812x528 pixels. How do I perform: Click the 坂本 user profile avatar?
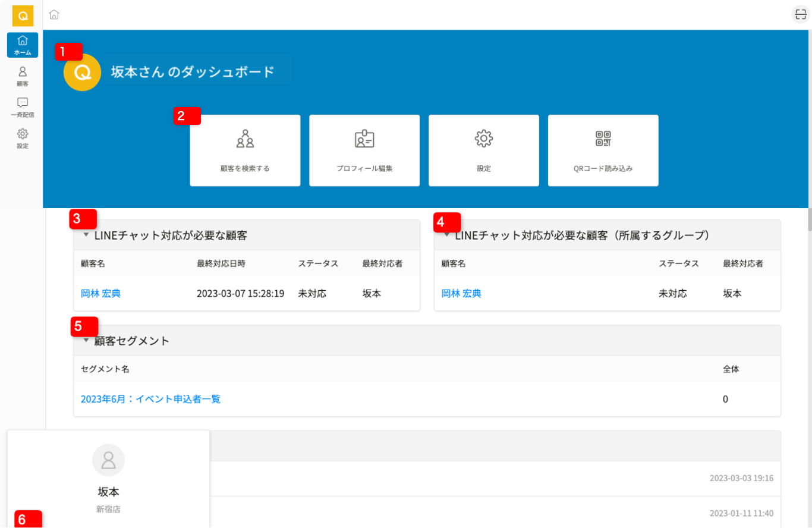[x=108, y=460]
